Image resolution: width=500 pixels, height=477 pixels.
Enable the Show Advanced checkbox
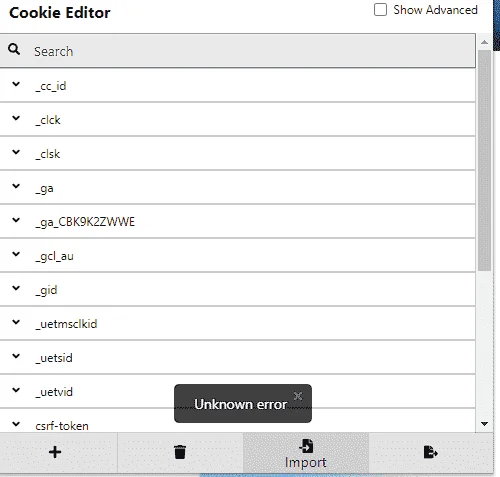click(380, 10)
